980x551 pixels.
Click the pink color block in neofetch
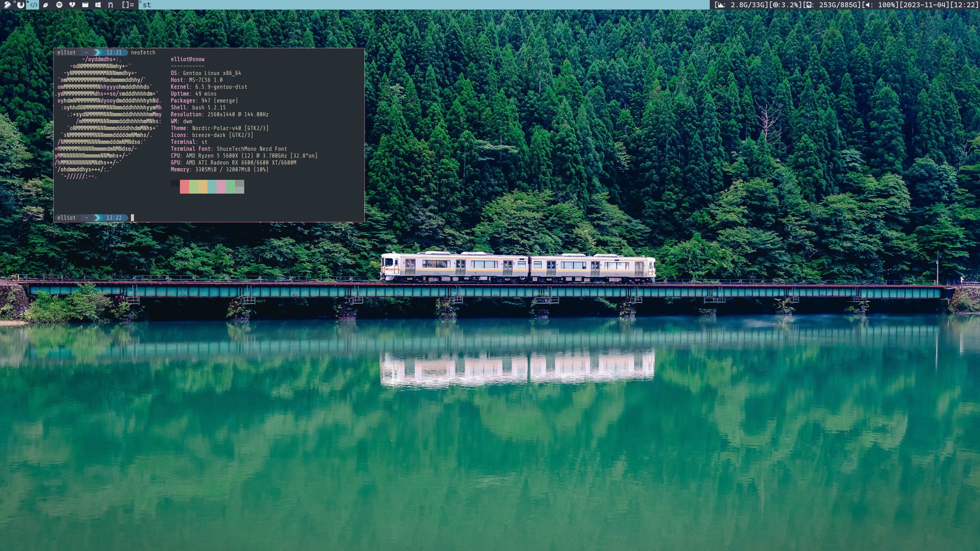(221, 187)
